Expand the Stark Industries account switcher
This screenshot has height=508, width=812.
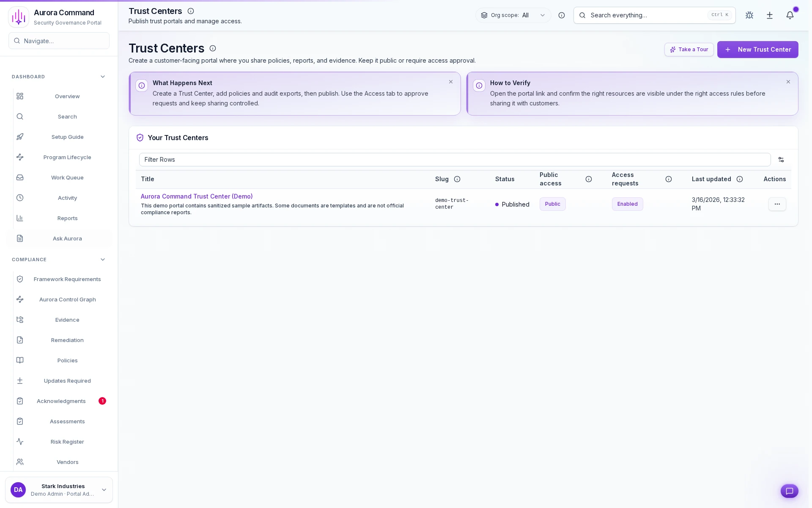59,490
